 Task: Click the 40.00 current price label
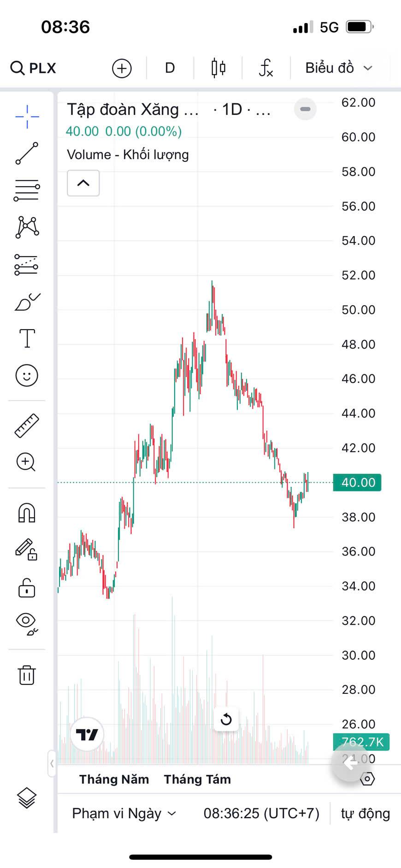358,483
